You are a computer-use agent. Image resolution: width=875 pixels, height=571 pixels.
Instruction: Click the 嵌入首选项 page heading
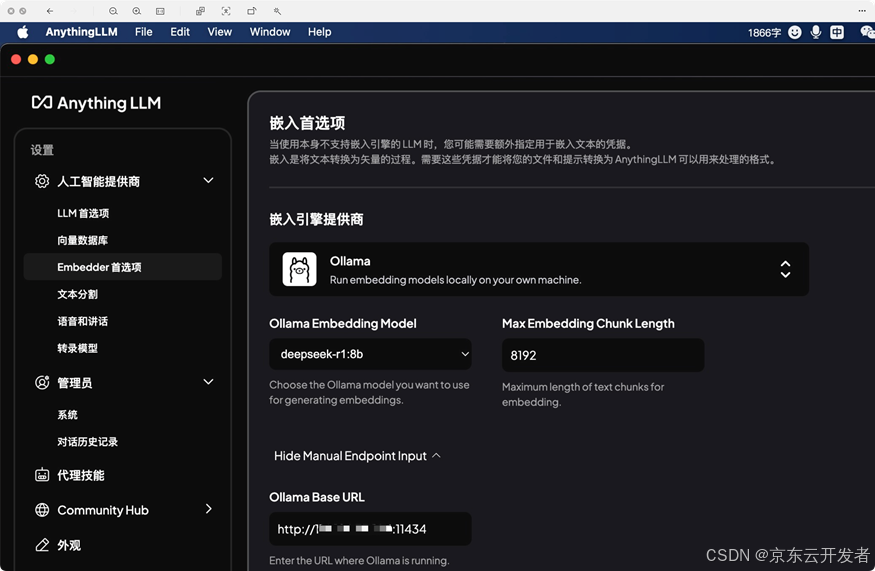click(x=307, y=123)
